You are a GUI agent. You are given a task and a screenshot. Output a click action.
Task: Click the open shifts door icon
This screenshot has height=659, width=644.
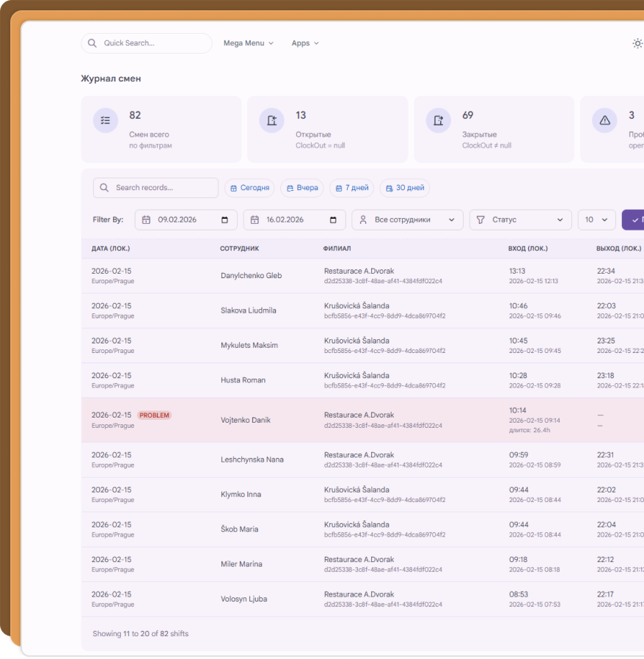(x=272, y=120)
